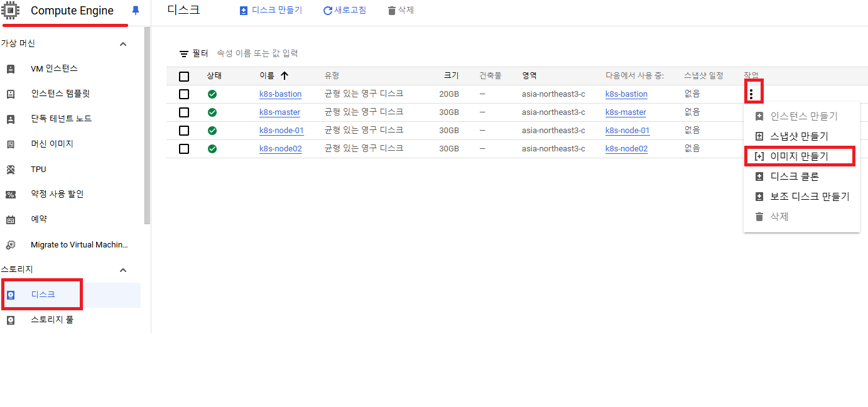Select 보조 디스크 만들기 from the context menu
Viewport: 868px width, 407px height.
click(x=801, y=197)
